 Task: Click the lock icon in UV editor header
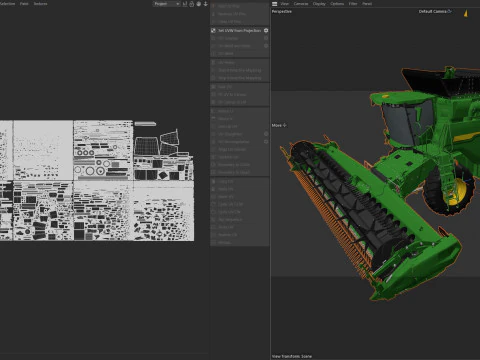192,4
